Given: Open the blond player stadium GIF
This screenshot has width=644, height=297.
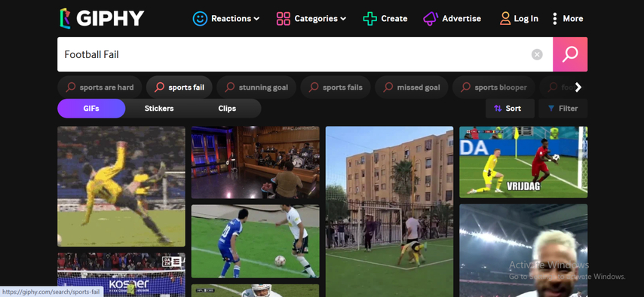Looking at the screenshot, I should pos(523,250).
